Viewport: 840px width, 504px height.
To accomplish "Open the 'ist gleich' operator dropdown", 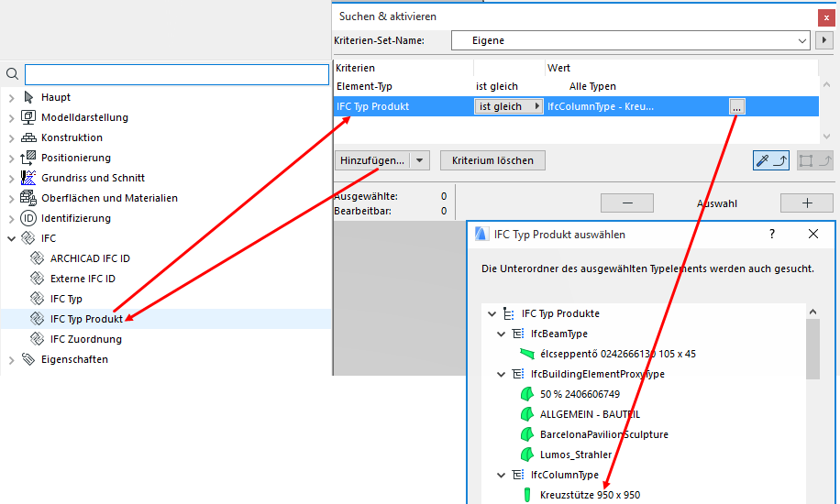I will 508,106.
